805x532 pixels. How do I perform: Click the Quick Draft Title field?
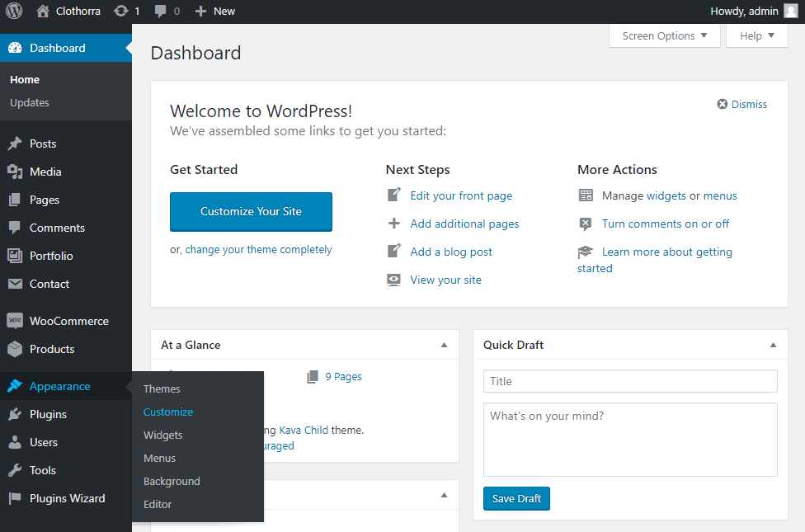[x=630, y=381]
